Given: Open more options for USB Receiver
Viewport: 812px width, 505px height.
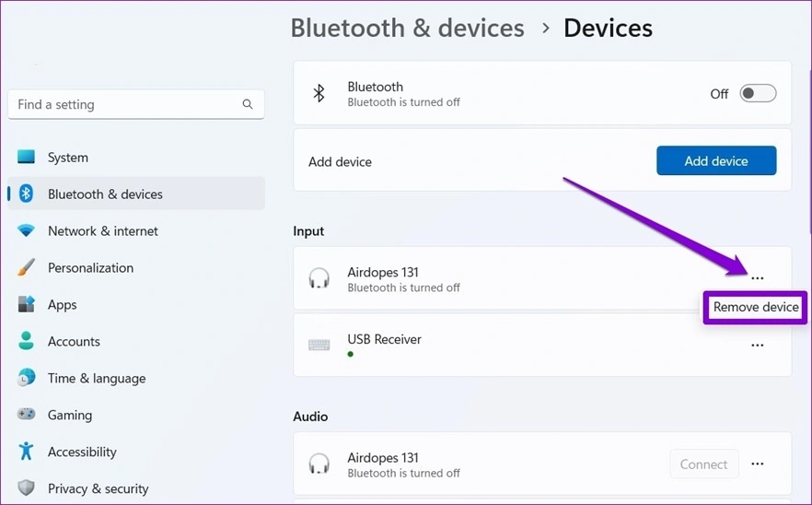Looking at the screenshot, I should tap(757, 345).
